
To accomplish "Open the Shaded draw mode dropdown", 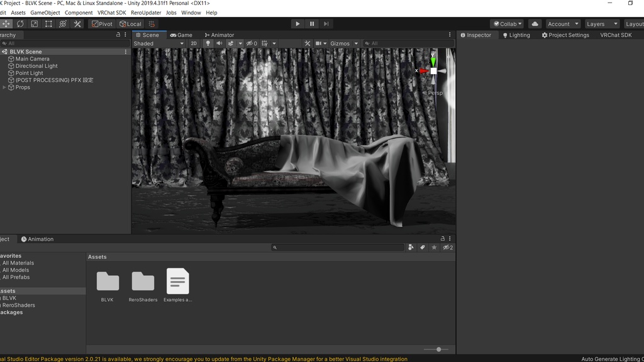I will coord(158,43).
